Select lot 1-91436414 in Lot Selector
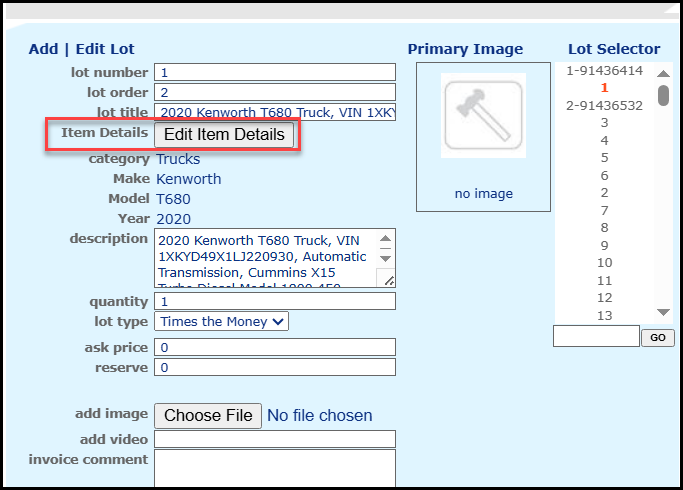683x490 pixels. tap(605, 71)
